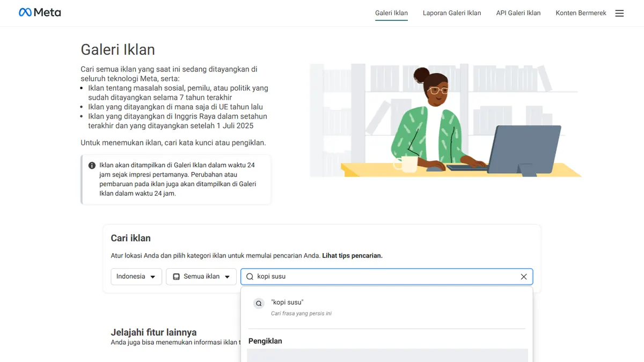Open the Konten Bermerek tab
Viewport: 644px width, 362px height.
[x=581, y=13]
